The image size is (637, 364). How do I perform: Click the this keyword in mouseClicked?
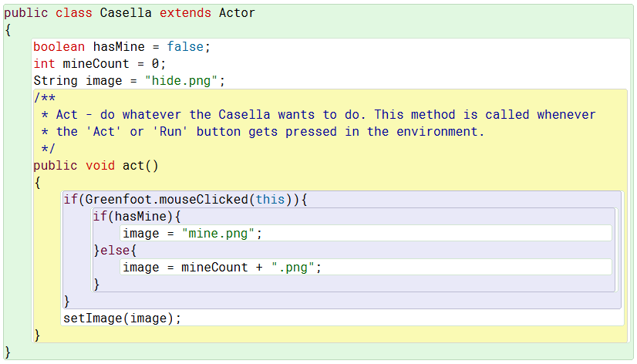[270, 200]
